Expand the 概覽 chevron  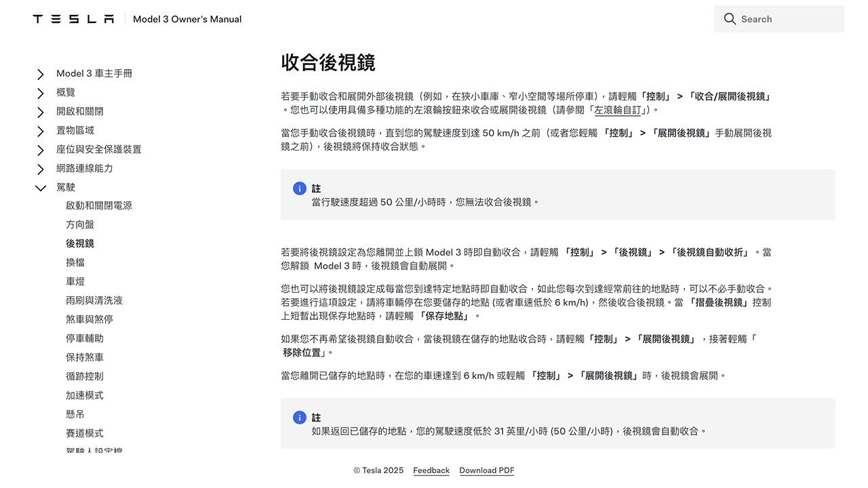pos(41,93)
